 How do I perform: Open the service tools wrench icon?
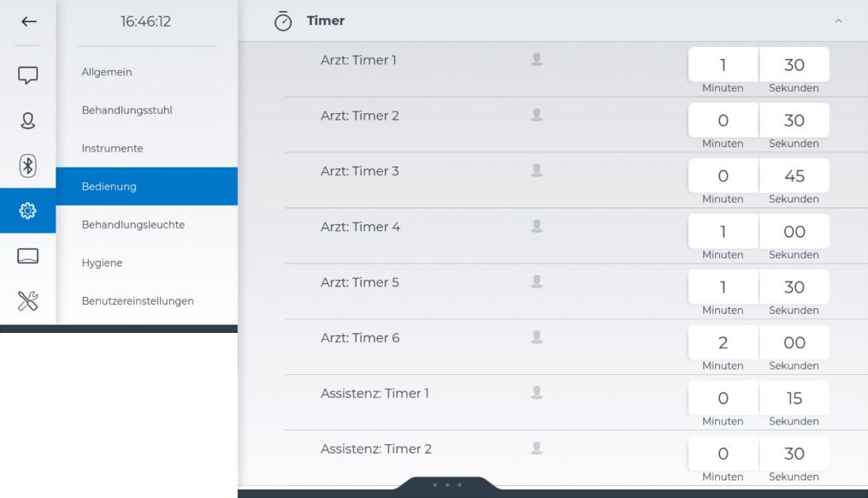(x=27, y=299)
